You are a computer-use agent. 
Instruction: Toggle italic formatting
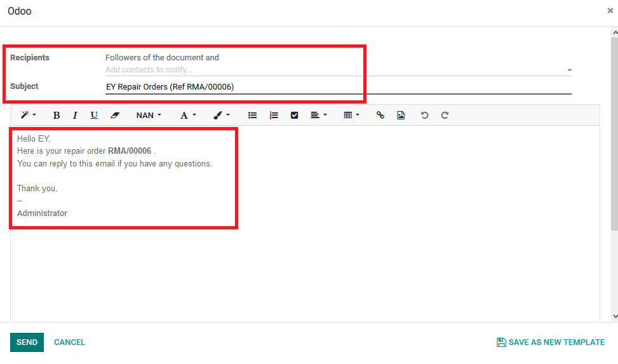tap(75, 115)
